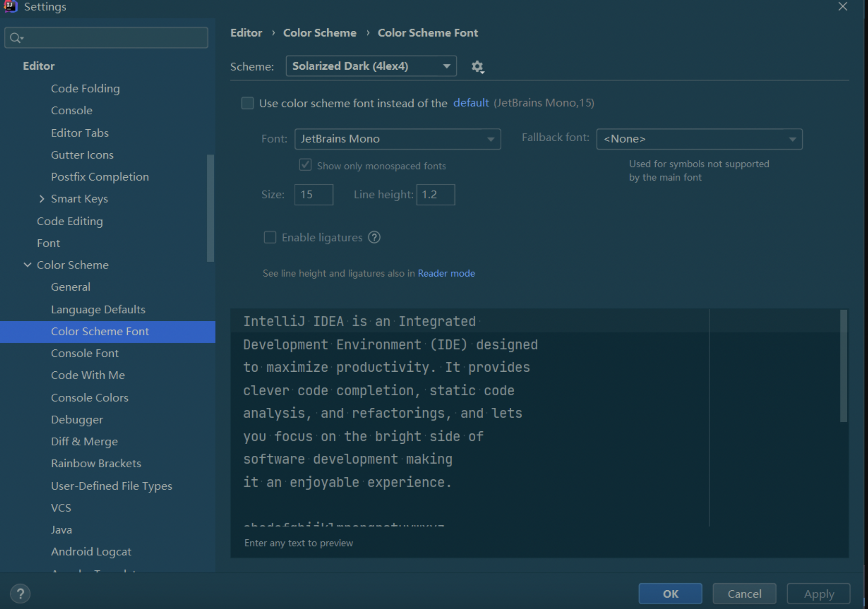Open the Solarized Dark scheme dropdown

(371, 66)
